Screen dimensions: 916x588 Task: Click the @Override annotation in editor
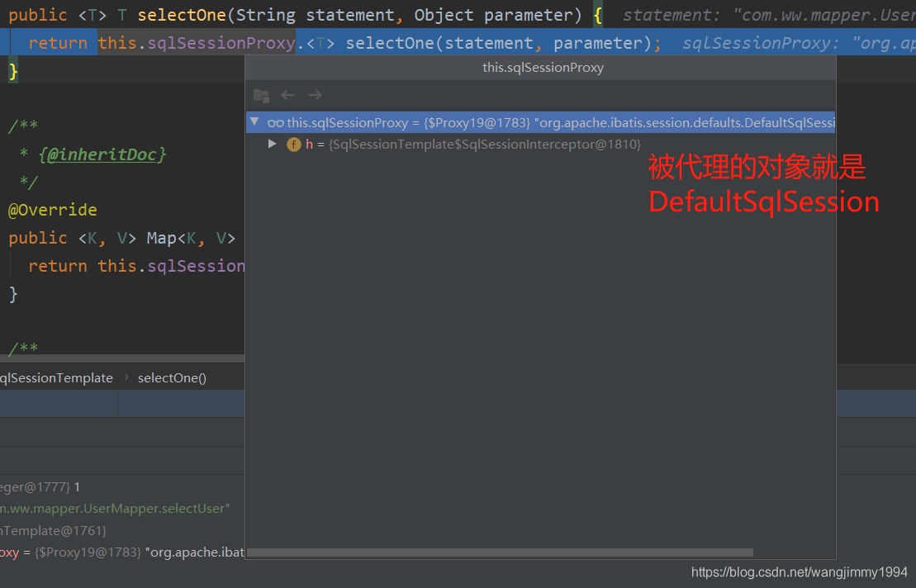(53, 210)
